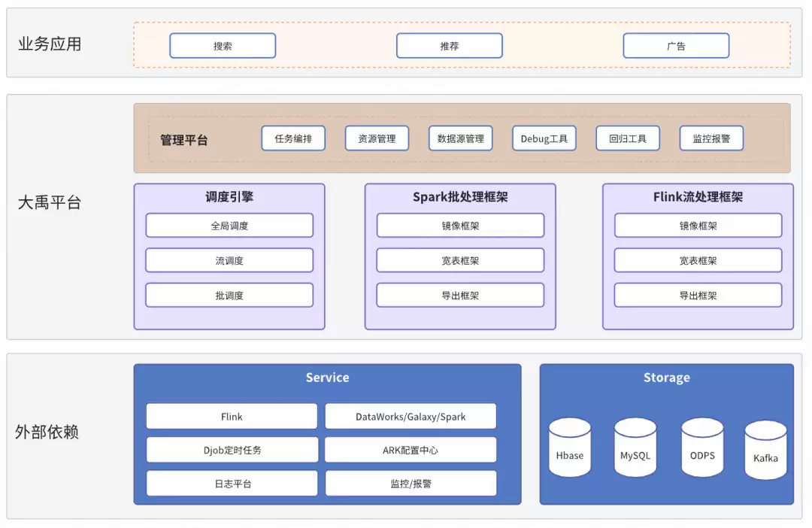Select 全局调度 under 调度引擎
The image size is (812, 528).
click(x=229, y=226)
